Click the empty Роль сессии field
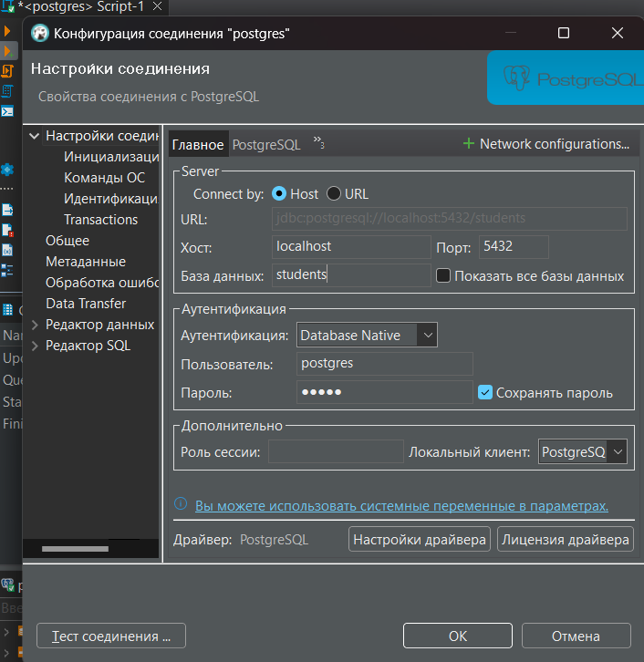Viewport: 644px width, 662px height. point(337,451)
